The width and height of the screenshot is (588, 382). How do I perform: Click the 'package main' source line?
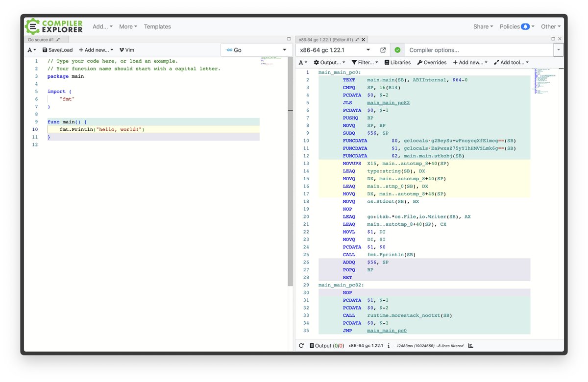pos(66,76)
